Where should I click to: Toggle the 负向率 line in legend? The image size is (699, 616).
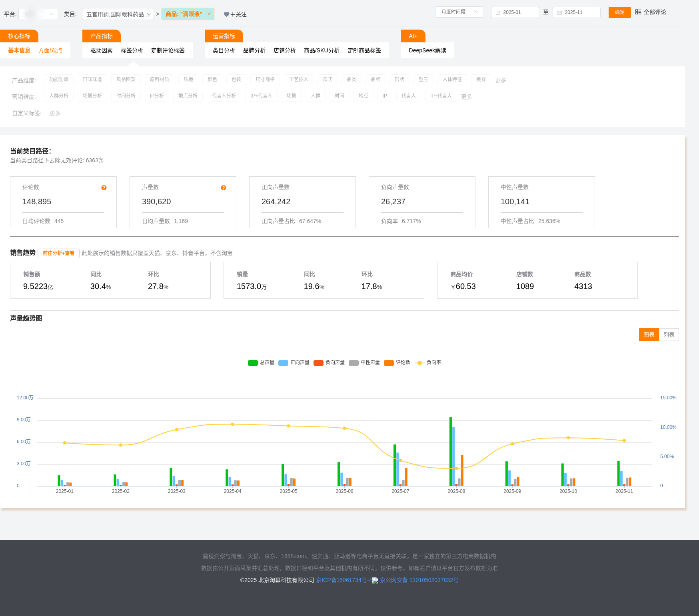coord(419,363)
